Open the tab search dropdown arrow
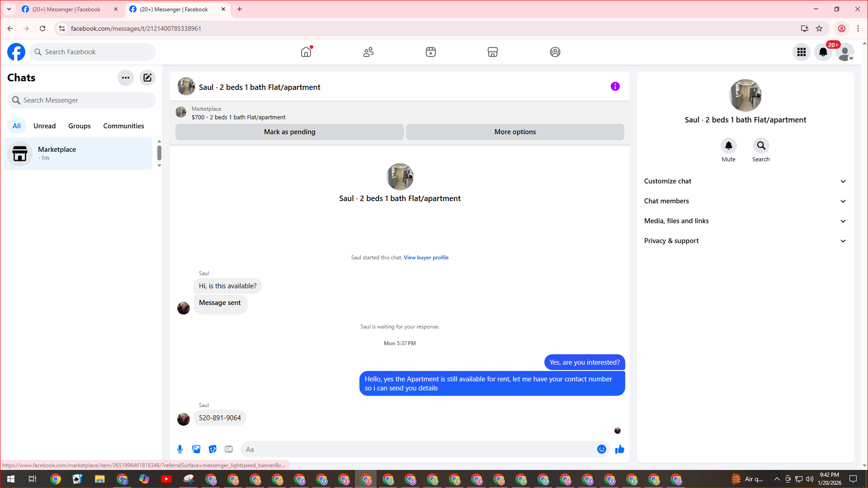 pyautogui.click(x=9, y=9)
